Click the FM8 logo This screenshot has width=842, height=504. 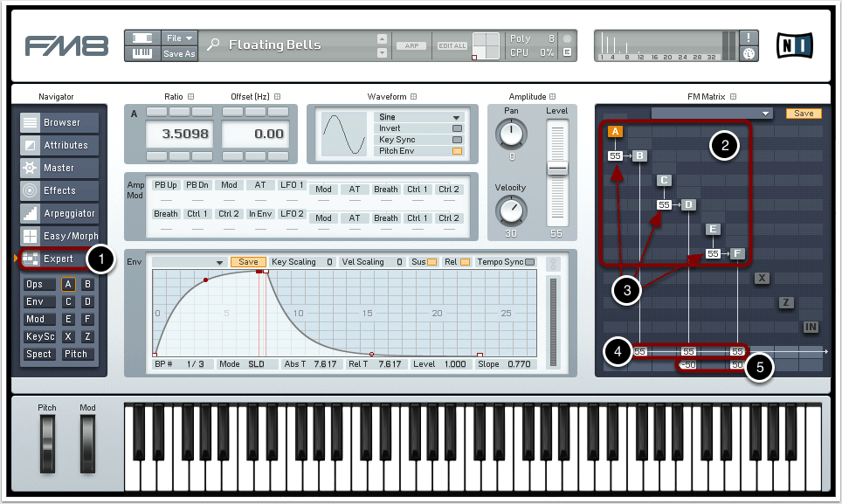tap(66, 45)
